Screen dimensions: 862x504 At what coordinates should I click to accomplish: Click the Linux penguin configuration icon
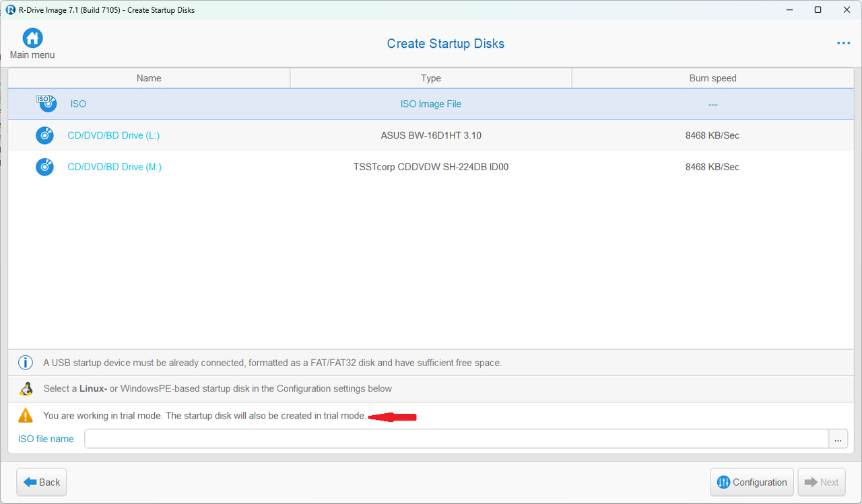click(26, 389)
